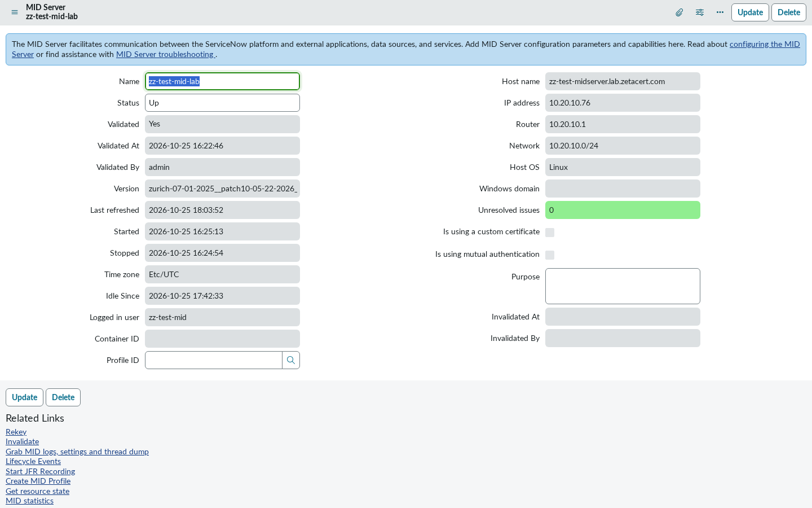Click the green Unresolved issues field
The width and height of the screenshot is (812, 508).
(x=623, y=210)
